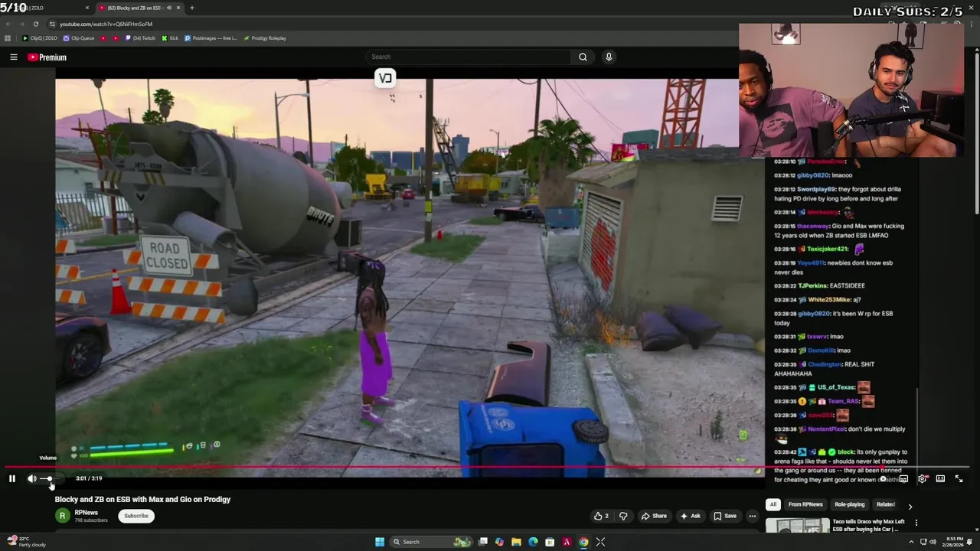Enter fullscreen mode
The width and height of the screenshot is (980, 551).
pos(959,479)
